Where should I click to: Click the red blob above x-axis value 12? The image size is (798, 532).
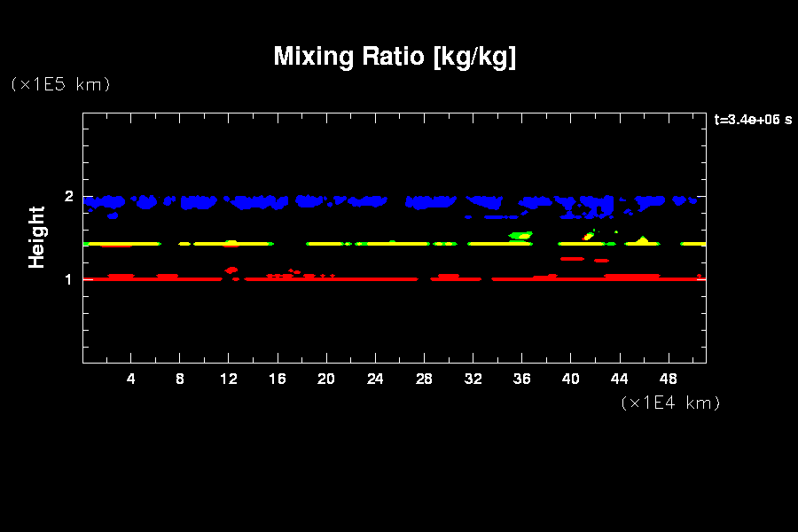pyautogui.click(x=231, y=270)
